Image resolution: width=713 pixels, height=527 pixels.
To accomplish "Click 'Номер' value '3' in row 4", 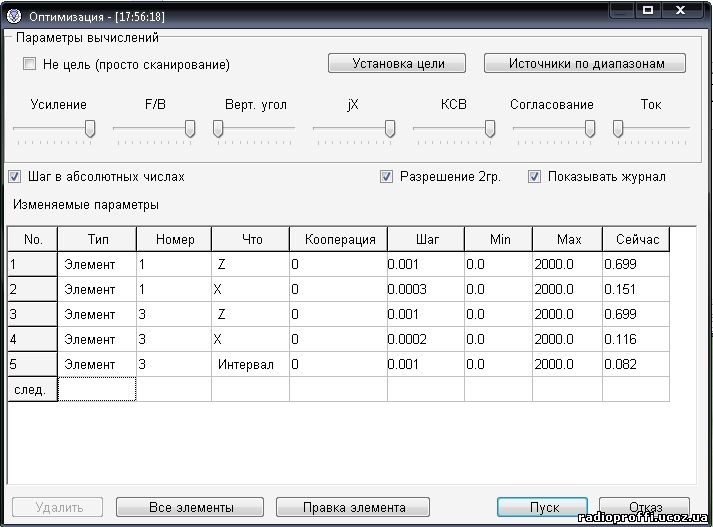I will pos(174,339).
